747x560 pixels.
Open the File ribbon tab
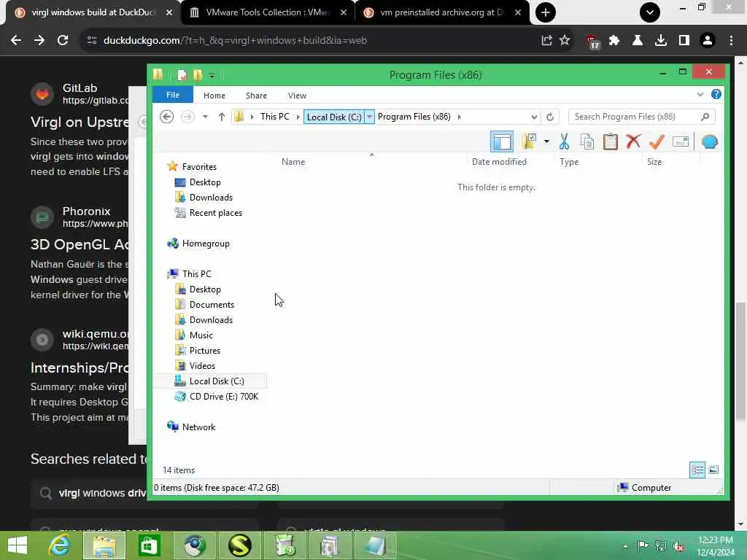coord(172,96)
